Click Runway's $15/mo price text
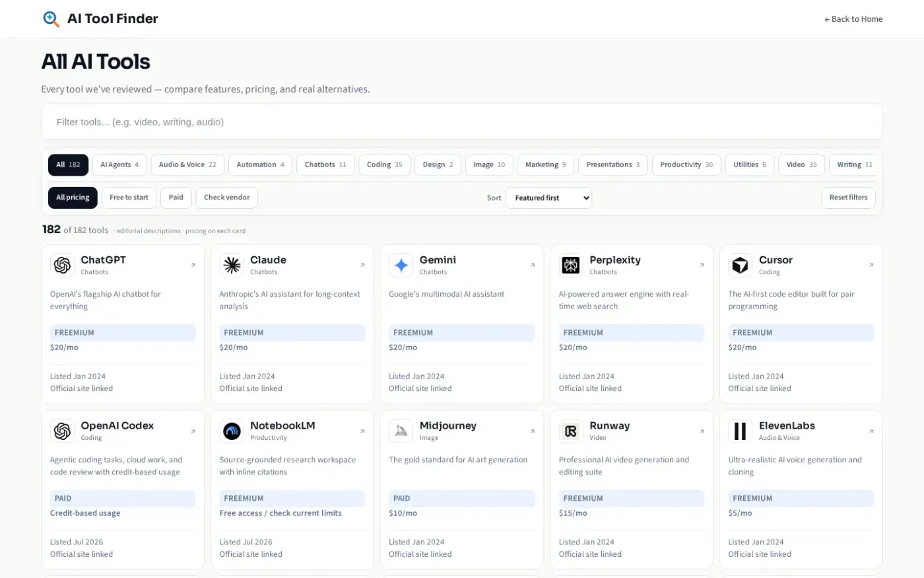The width and height of the screenshot is (924, 578). [x=573, y=513]
